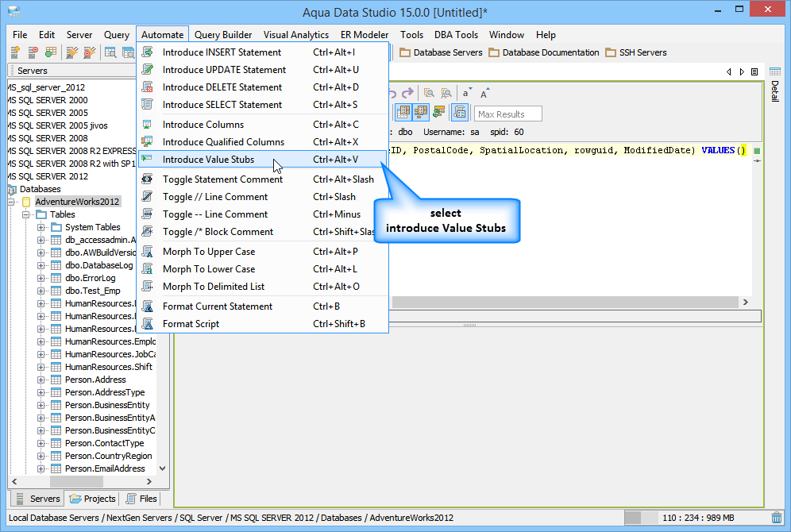Open SSH Servers bookmark folder
The image size is (791, 532).
[636, 52]
